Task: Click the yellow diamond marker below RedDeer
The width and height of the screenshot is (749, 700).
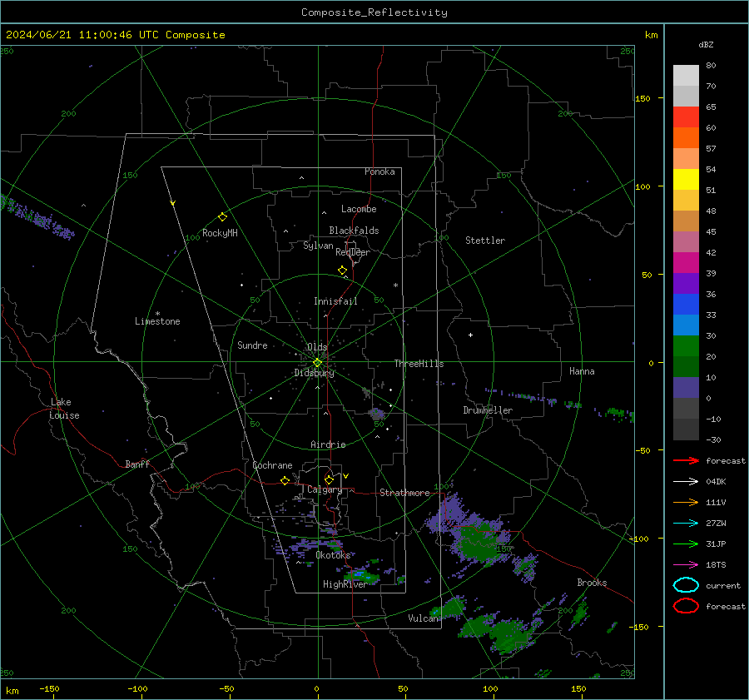Action: click(x=342, y=270)
